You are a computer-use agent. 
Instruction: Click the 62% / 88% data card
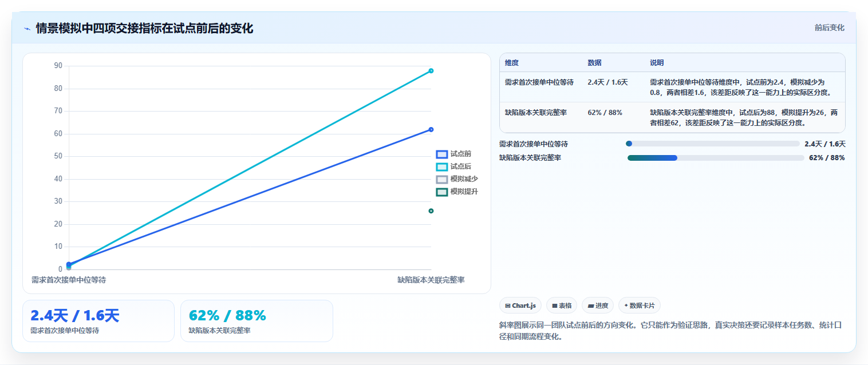pos(257,321)
